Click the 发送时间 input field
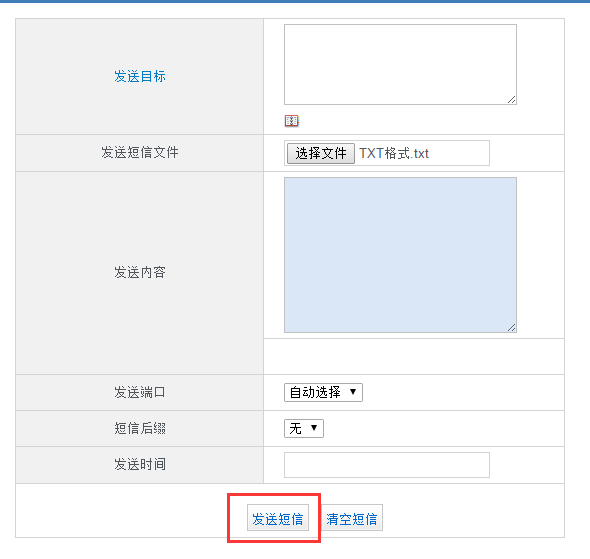 click(x=387, y=465)
